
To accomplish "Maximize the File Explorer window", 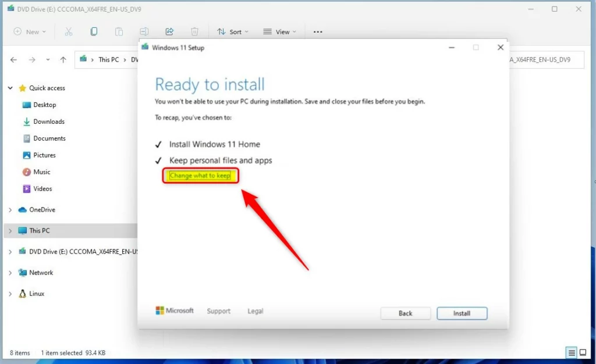I will point(555,9).
